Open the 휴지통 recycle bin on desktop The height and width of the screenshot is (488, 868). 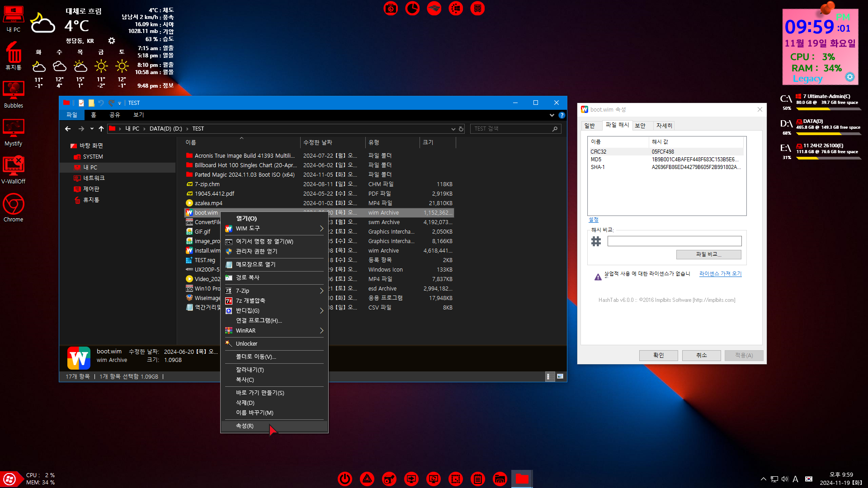14,56
